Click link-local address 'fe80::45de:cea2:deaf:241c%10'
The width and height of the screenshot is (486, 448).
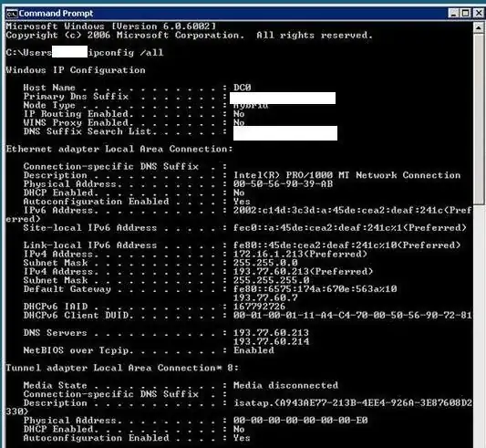tap(315, 245)
